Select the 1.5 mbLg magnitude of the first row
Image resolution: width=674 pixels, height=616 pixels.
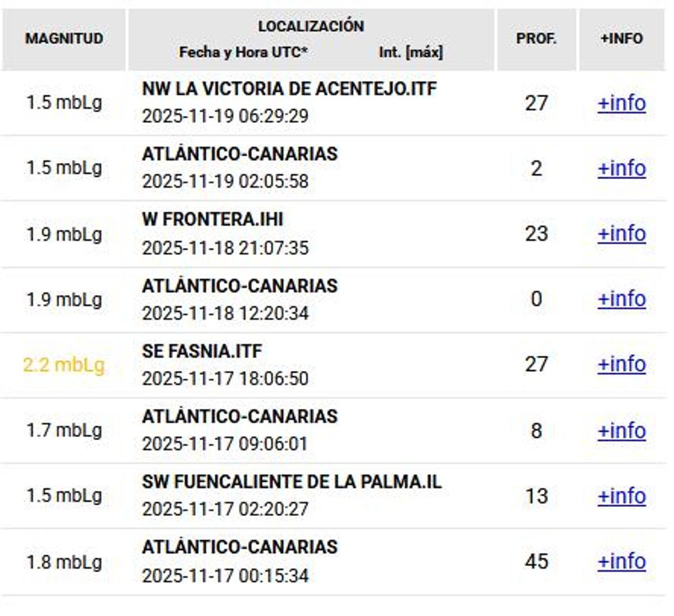(63, 103)
